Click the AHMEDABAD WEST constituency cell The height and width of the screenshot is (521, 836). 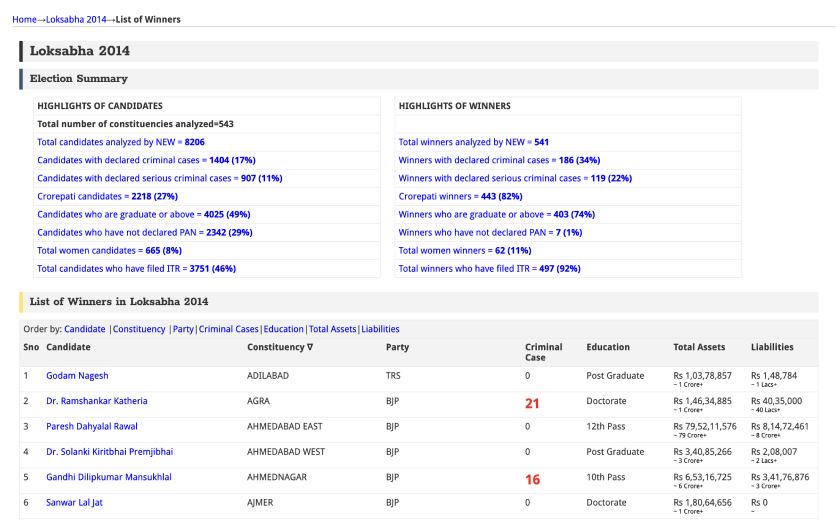[x=286, y=452]
